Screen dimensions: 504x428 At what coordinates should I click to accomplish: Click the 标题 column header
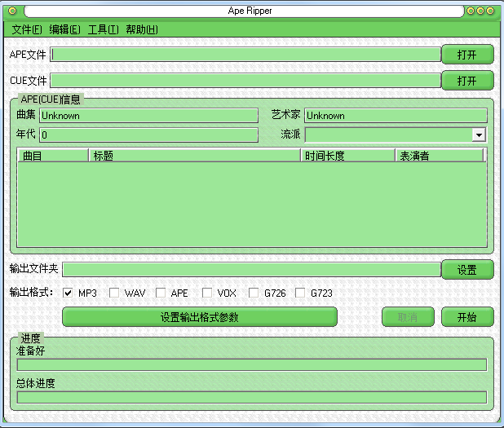point(194,156)
